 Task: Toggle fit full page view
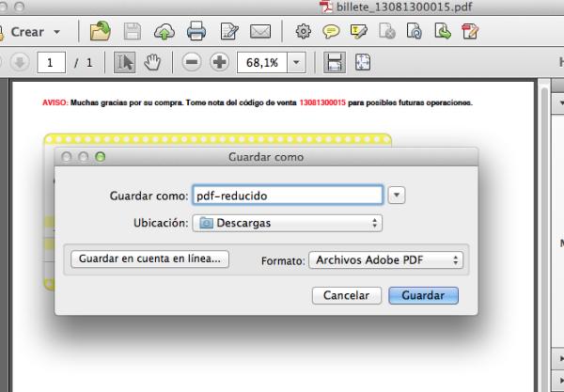[363, 62]
